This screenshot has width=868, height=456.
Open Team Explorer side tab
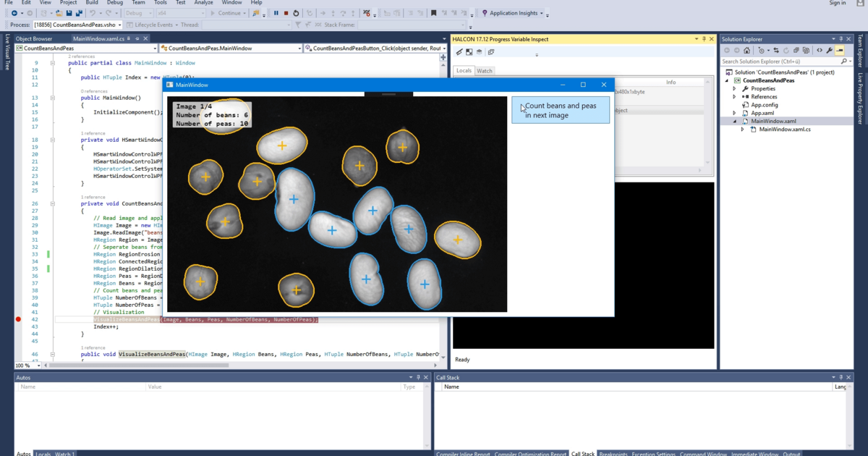(860, 52)
